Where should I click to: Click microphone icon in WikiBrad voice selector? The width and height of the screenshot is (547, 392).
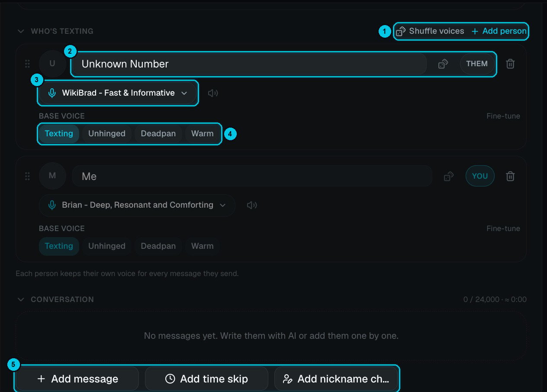(x=52, y=93)
